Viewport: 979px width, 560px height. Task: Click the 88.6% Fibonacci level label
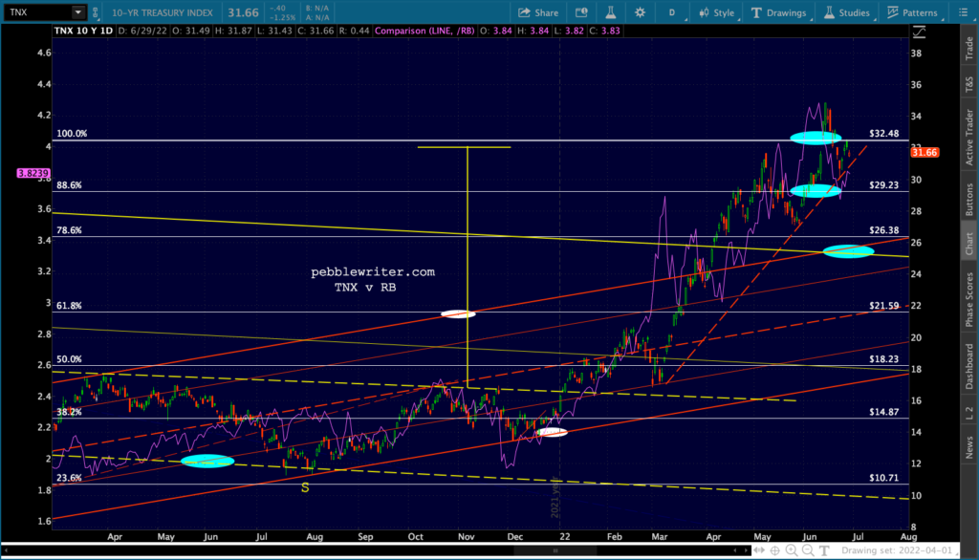(69, 185)
